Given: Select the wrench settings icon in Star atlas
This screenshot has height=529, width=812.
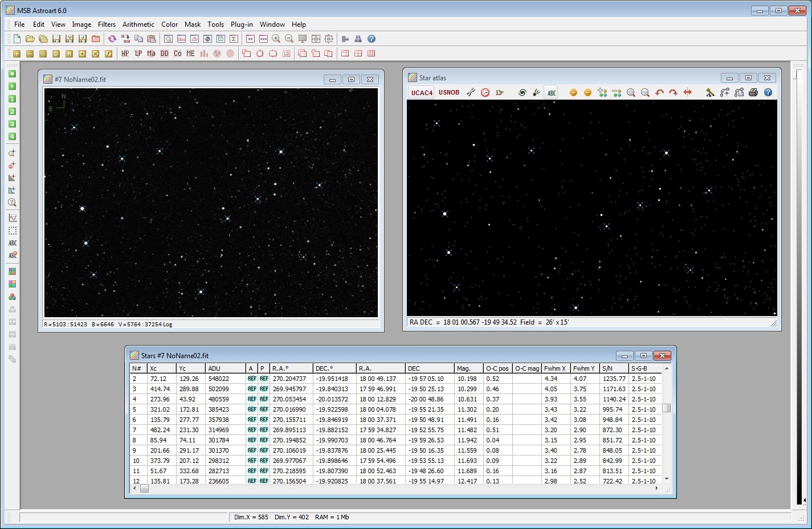Looking at the screenshot, I should (471, 92).
